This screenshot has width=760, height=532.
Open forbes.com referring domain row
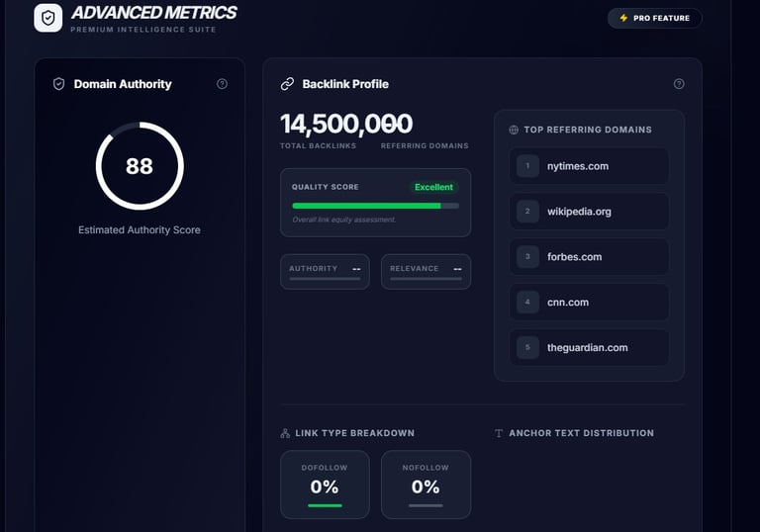(x=589, y=257)
